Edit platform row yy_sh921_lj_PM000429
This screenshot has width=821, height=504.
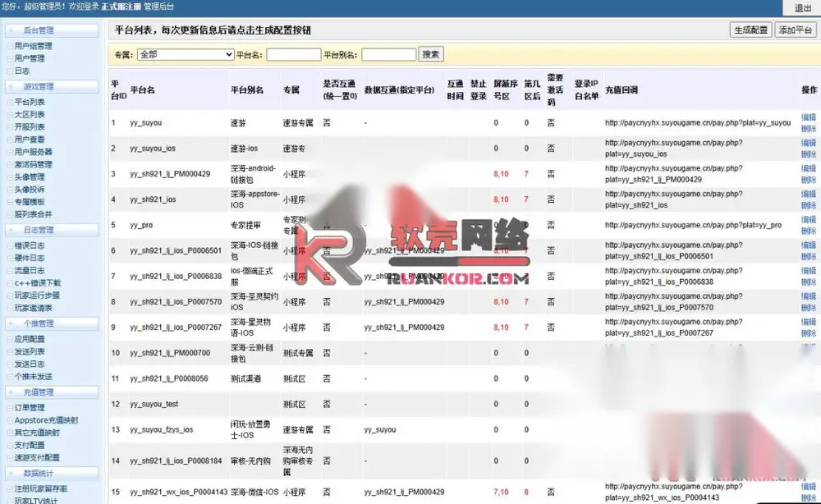pyautogui.click(x=809, y=168)
